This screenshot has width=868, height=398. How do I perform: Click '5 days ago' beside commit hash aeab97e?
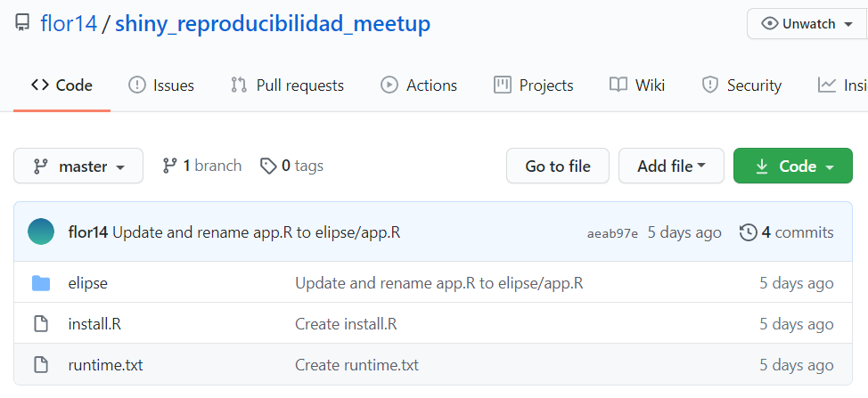point(684,232)
